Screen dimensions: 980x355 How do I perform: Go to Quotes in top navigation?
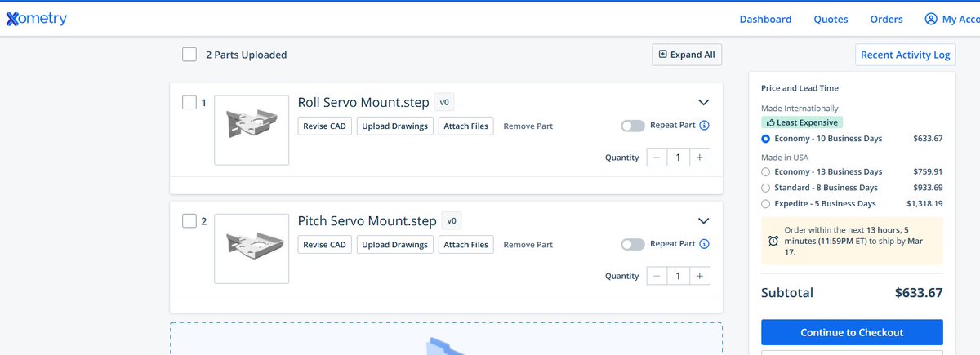pyautogui.click(x=831, y=19)
